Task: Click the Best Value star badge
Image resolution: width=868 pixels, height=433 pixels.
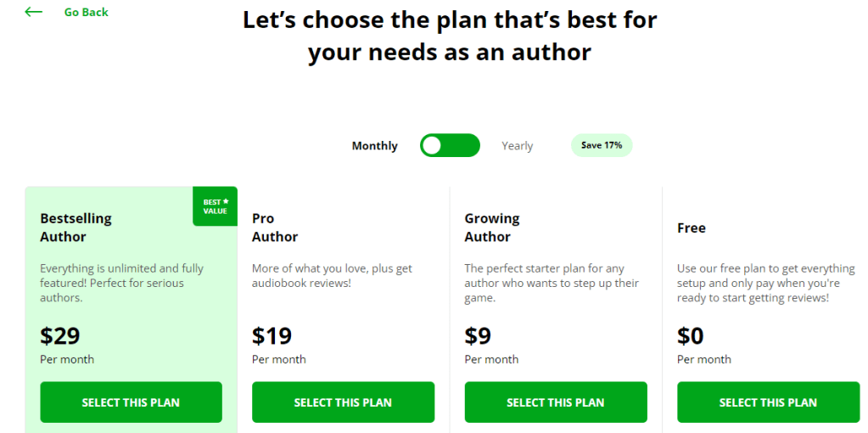Action: point(215,206)
